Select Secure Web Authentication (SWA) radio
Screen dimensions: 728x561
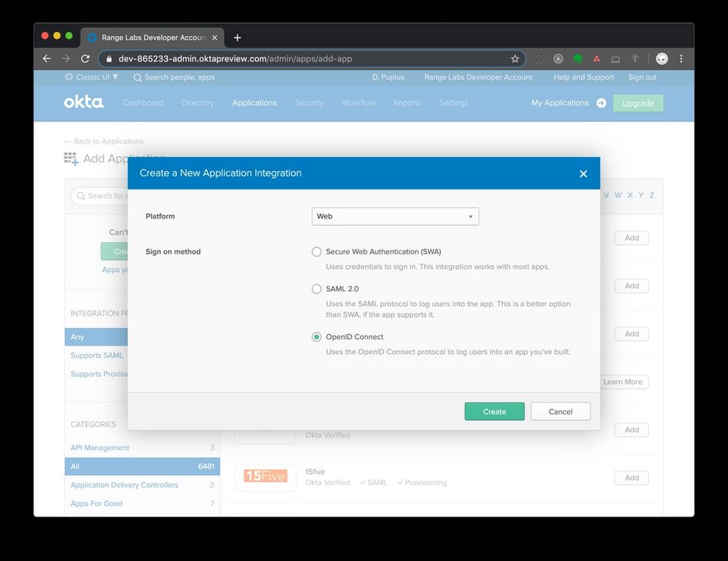tap(316, 251)
